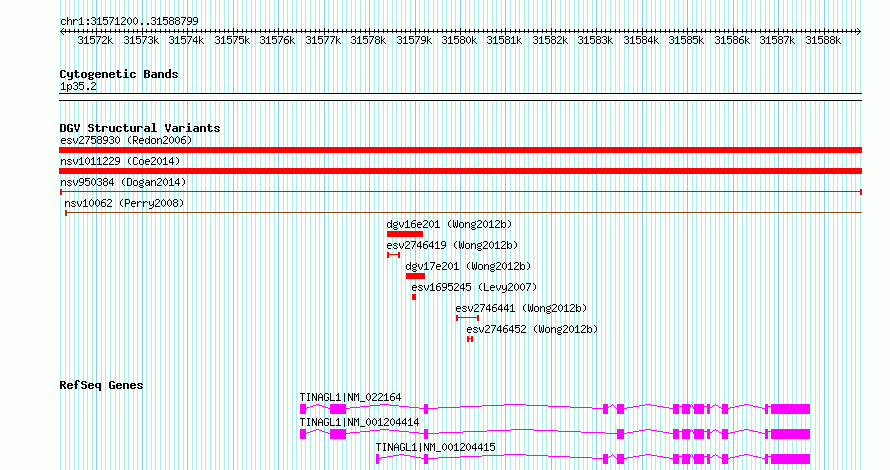Select the red bar under dgv17e201
The height and width of the screenshot is (470, 890).
click(415, 276)
